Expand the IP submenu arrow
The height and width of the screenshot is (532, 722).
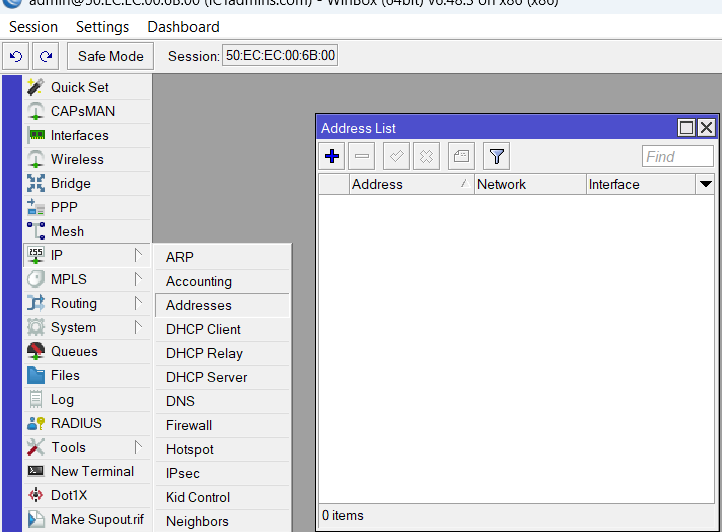(138, 255)
